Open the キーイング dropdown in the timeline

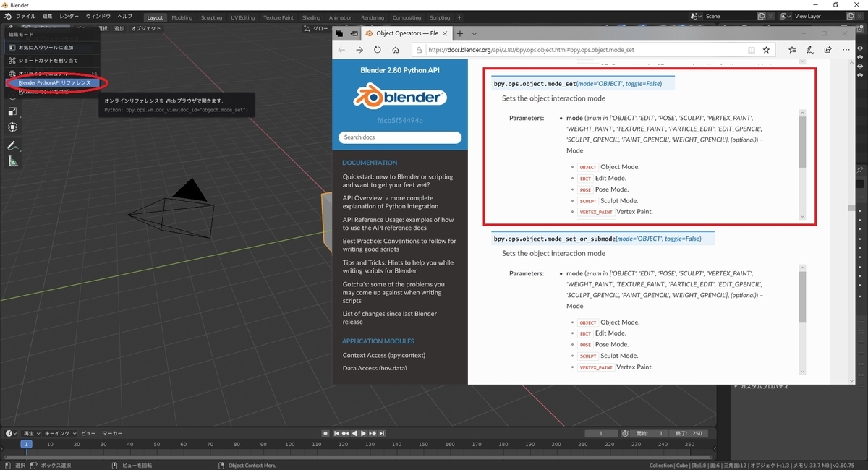(x=61, y=433)
